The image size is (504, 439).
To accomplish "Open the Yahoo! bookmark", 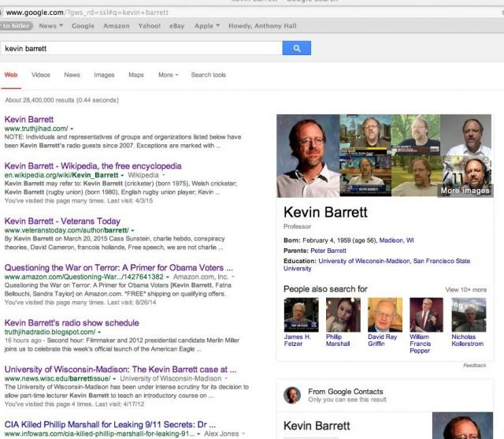I will coord(149,26).
